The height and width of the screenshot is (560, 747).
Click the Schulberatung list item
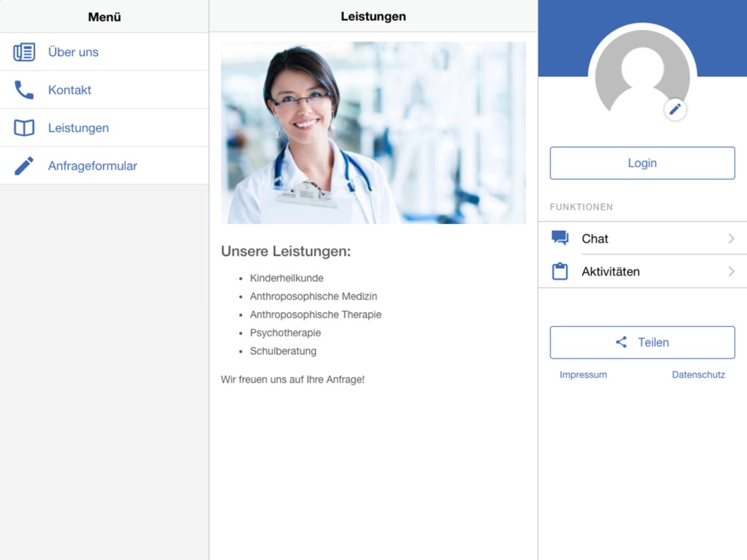(x=283, y=351)
